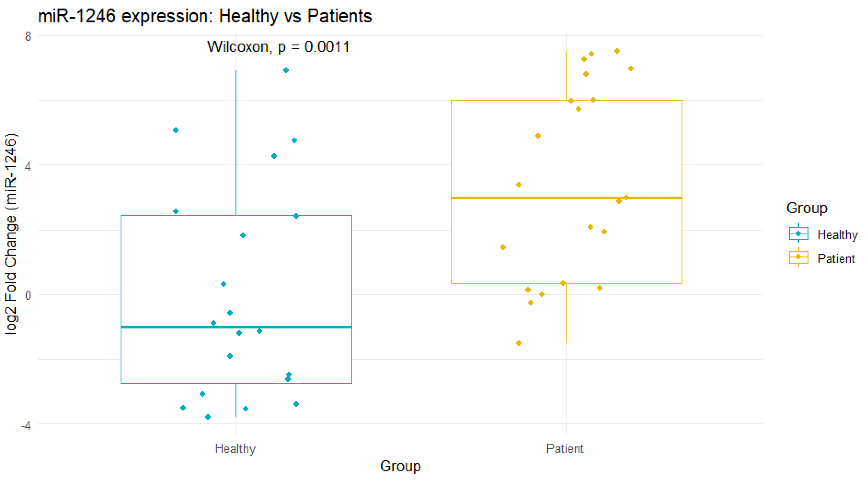Click the legend title Group
Image resolution: width=868 pixels, height=482 pixels.
point(807,208)
